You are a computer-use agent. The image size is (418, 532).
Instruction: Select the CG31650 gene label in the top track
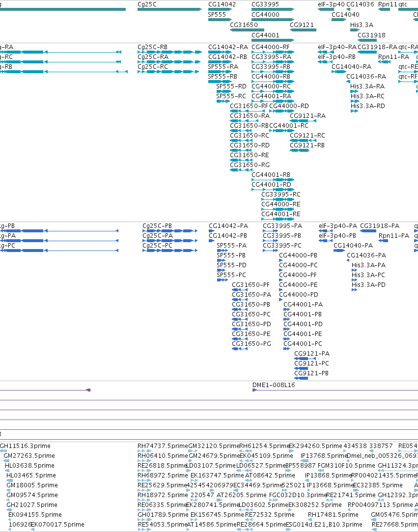point(244,25)
